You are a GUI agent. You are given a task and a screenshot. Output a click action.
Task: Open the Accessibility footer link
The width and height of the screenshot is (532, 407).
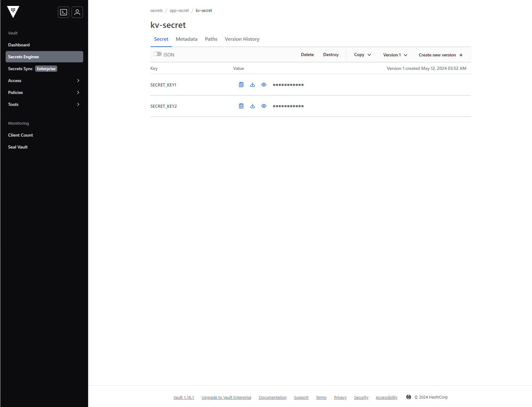tap(386, 397)
